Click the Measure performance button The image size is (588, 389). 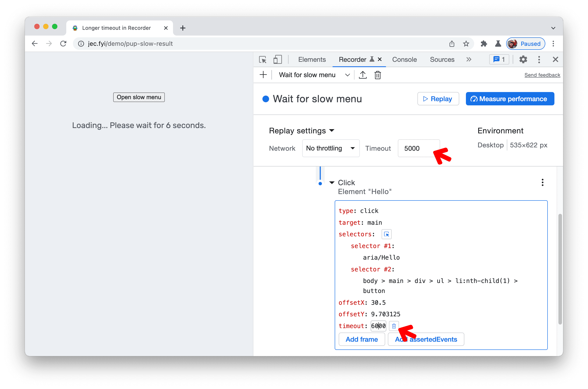510,98
